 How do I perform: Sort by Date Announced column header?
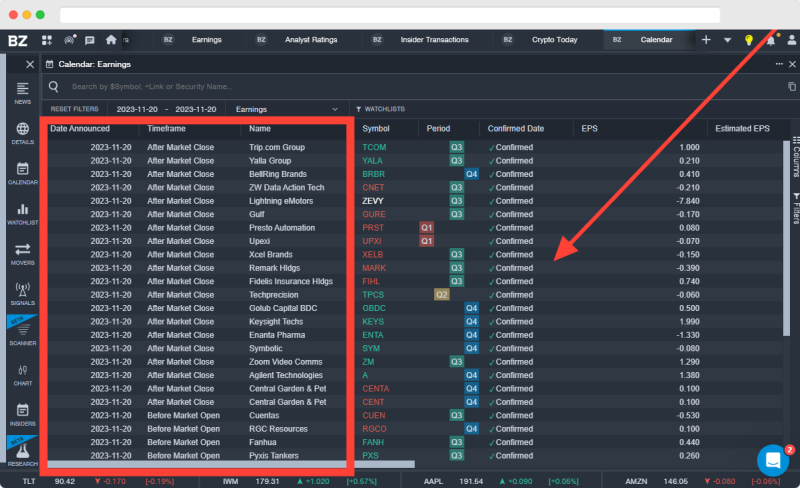coord(80,129)
